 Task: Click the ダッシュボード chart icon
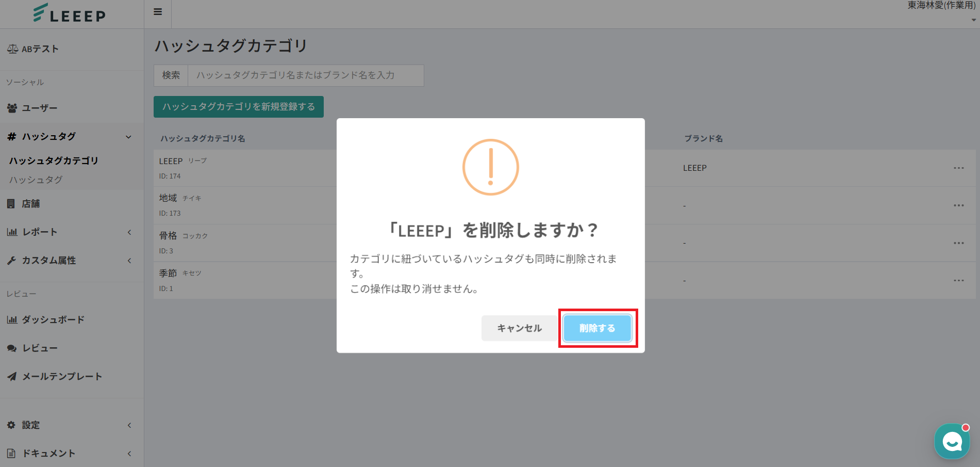coord(12,320)
